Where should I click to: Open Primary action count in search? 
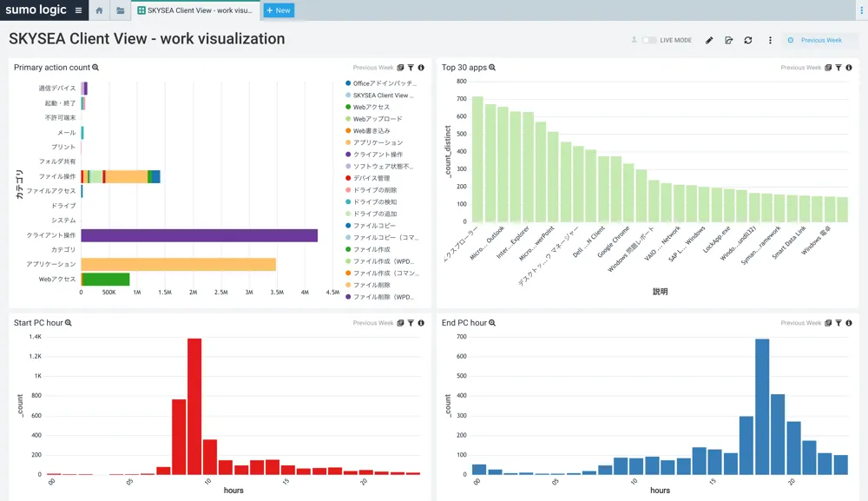pyautogui.click(x=95, y=68)
